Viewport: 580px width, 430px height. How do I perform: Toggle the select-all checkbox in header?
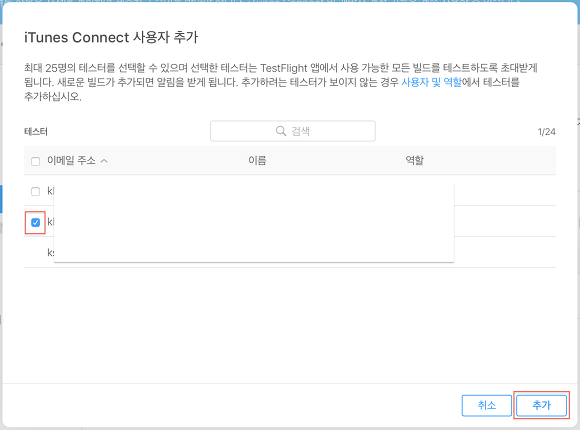pos(36,161)
